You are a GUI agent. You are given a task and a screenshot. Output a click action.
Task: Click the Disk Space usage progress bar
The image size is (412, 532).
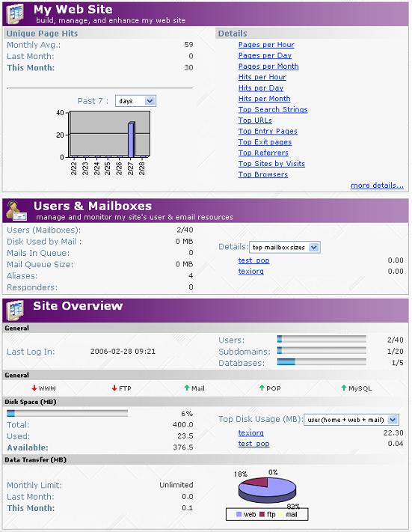pos(67,413)
